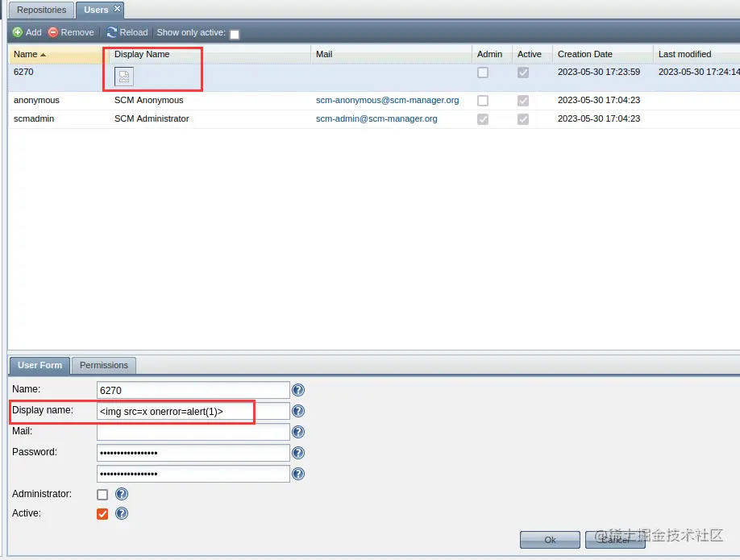Focus the password confirmation input field
The height and width of the screenshot is (560, 740).
tap(193, 474)
